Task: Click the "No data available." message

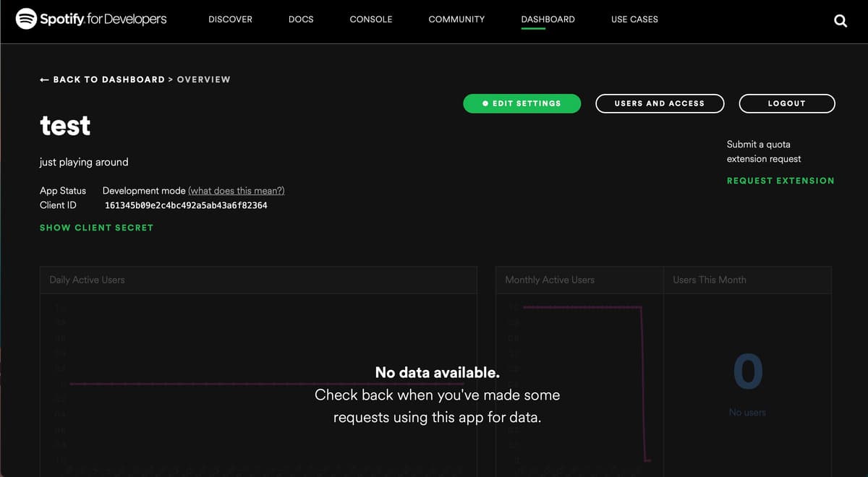Action: (438, 373)
